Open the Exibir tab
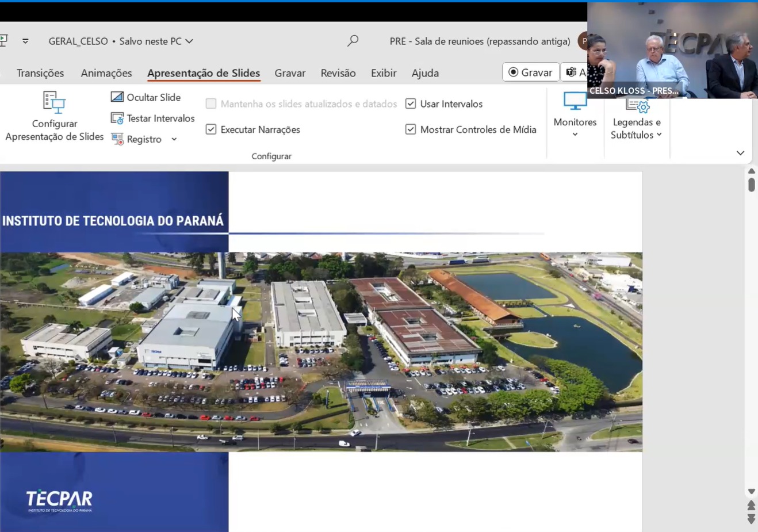The width and height of the screenshot is (758, 532). (384, 73)
